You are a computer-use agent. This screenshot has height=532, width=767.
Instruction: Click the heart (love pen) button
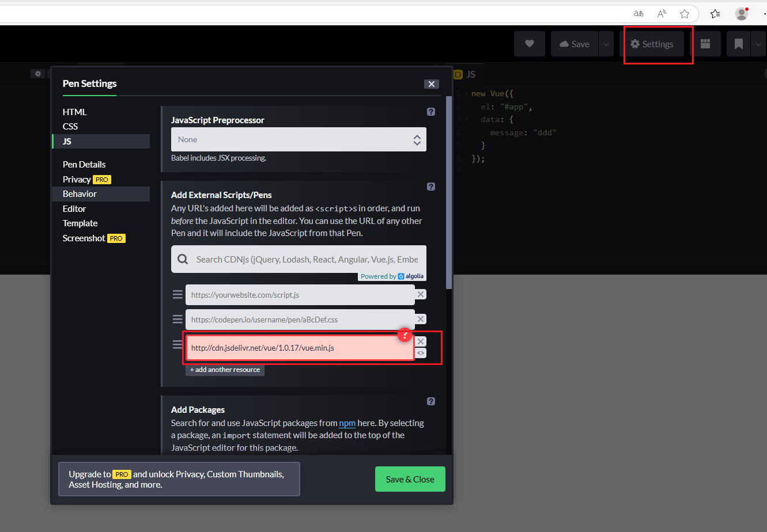point(529,44)
